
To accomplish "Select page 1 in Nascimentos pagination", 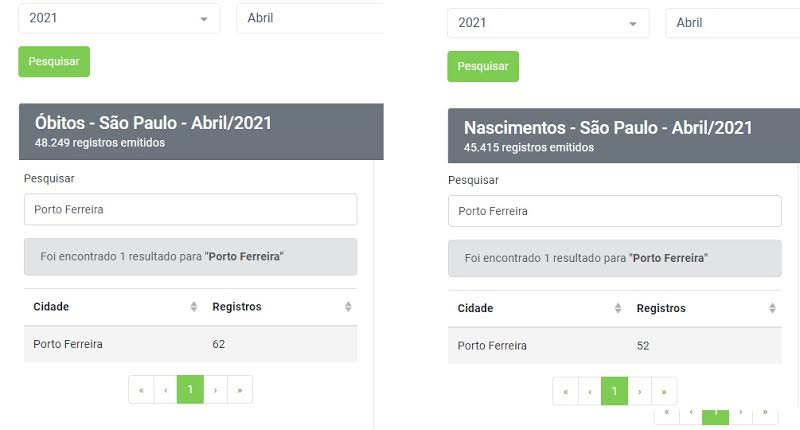I will (x=615, y=391).
